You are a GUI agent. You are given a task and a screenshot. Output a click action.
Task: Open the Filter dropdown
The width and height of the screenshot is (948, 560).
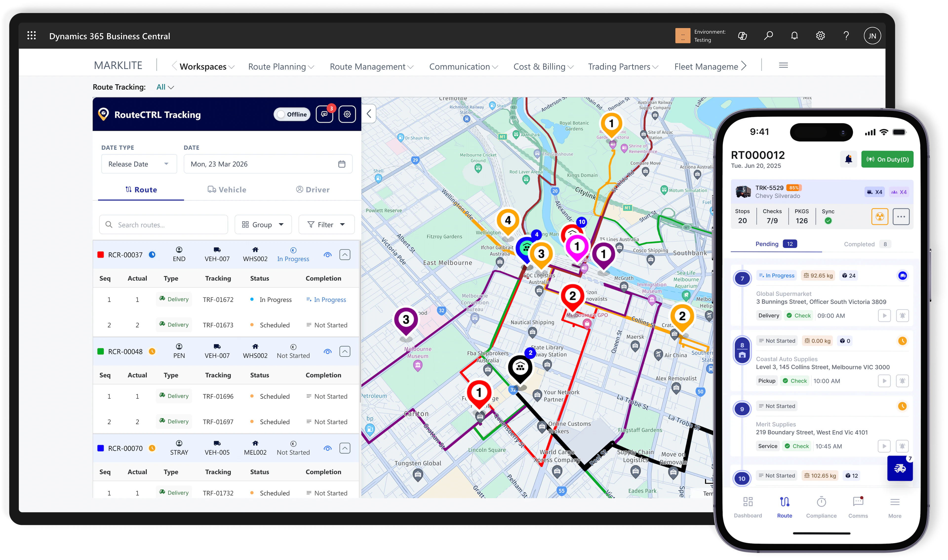point(326,225)
